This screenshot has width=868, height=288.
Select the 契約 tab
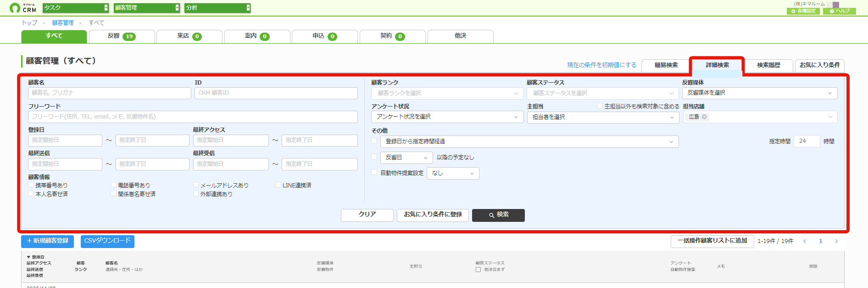(392, 36)
